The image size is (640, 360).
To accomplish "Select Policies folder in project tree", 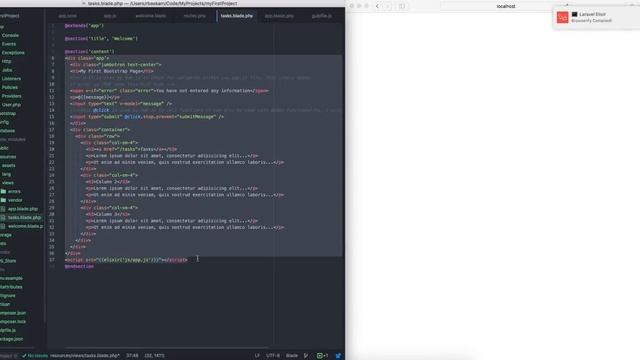I will [x=10, y=87].
